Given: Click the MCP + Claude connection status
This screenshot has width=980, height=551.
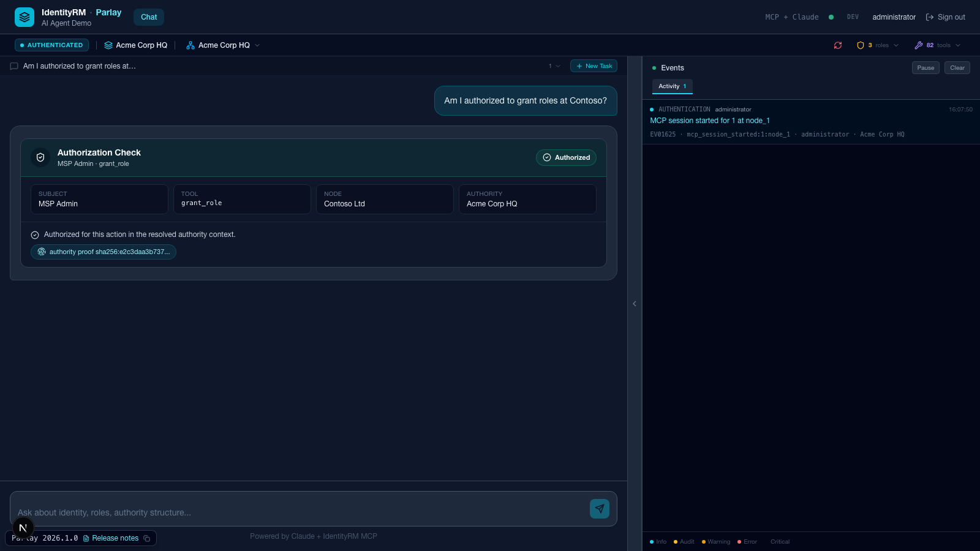Looking at the screenshot, I should [x=799, y=17].
